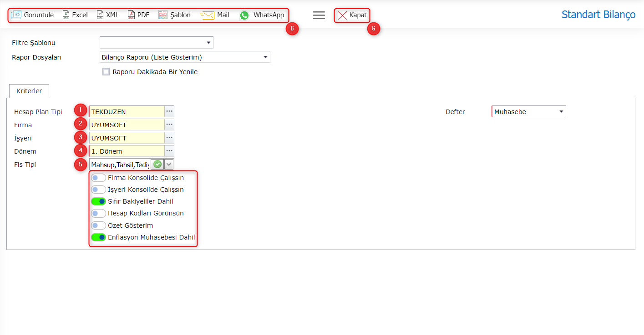This screenshot has height=335, width=644.
Task: Disable Sıfır Bakiyeliler Dahil toggle
Action: point(98,201)
